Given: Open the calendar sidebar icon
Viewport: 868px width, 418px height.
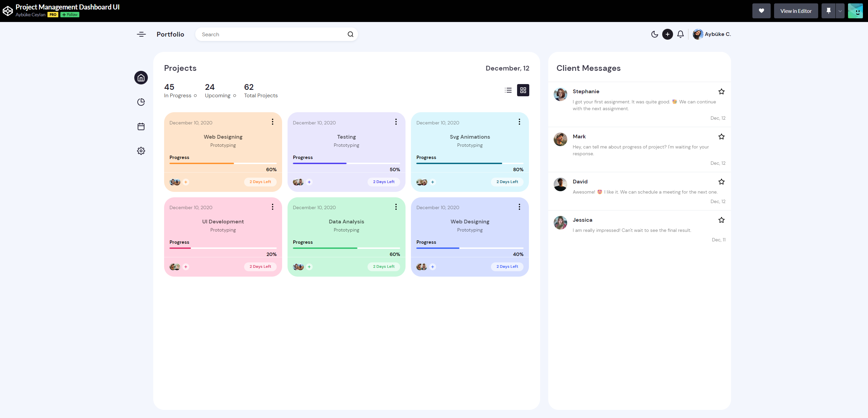Looking at the screenshot, I should click(x=141, y=126).
